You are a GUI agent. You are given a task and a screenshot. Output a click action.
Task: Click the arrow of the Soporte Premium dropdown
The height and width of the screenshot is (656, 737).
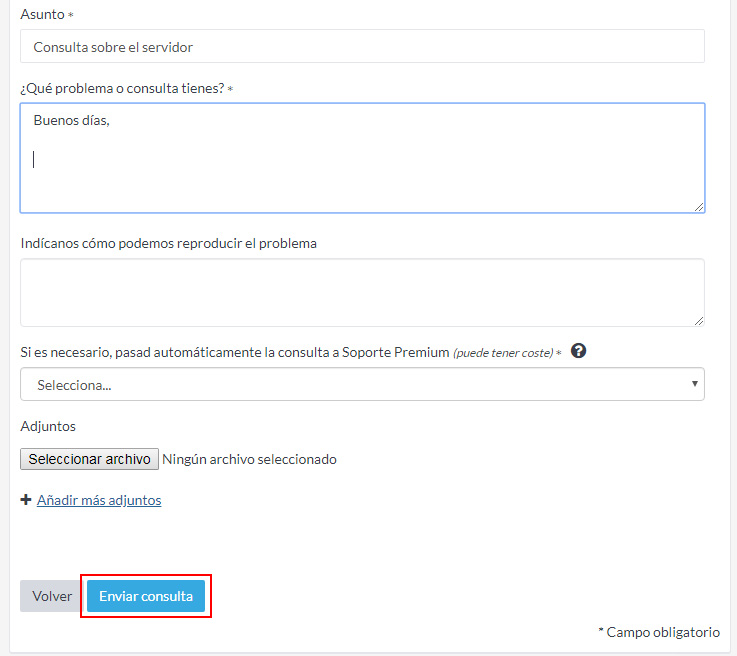tap(694, 384)
